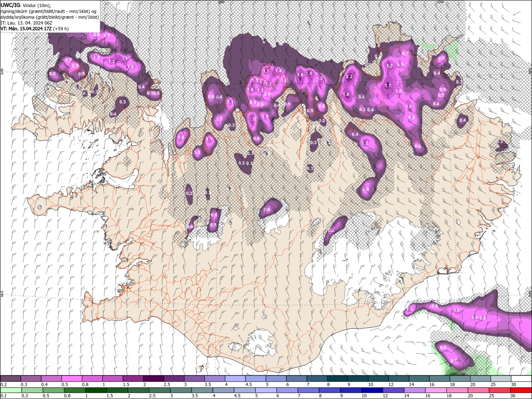Click the valid time 'VT: Mán. 15.04.2024 17Z'

pyautogui.click(x=26, y=29)
